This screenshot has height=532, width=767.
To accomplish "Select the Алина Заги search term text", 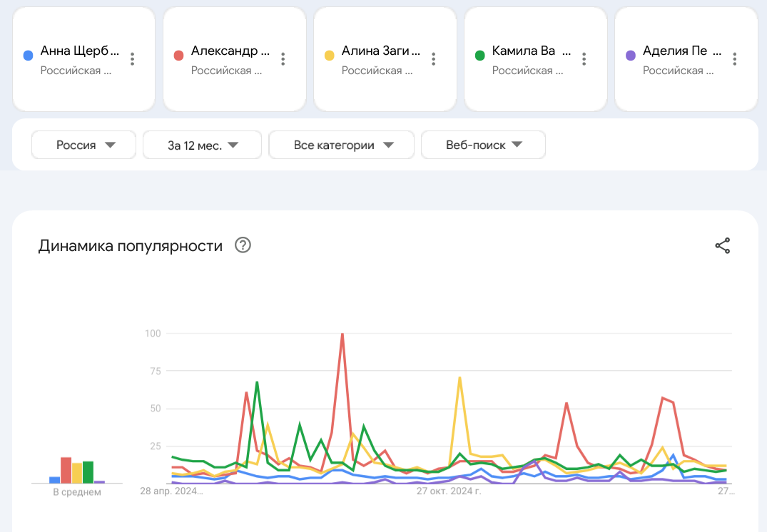I will [380, 51].
